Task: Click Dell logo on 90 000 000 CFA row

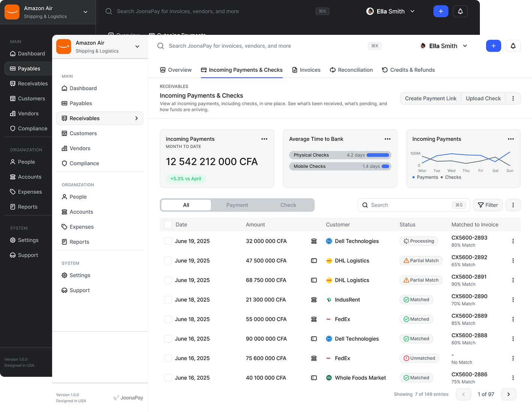Action: click(329, 339)
